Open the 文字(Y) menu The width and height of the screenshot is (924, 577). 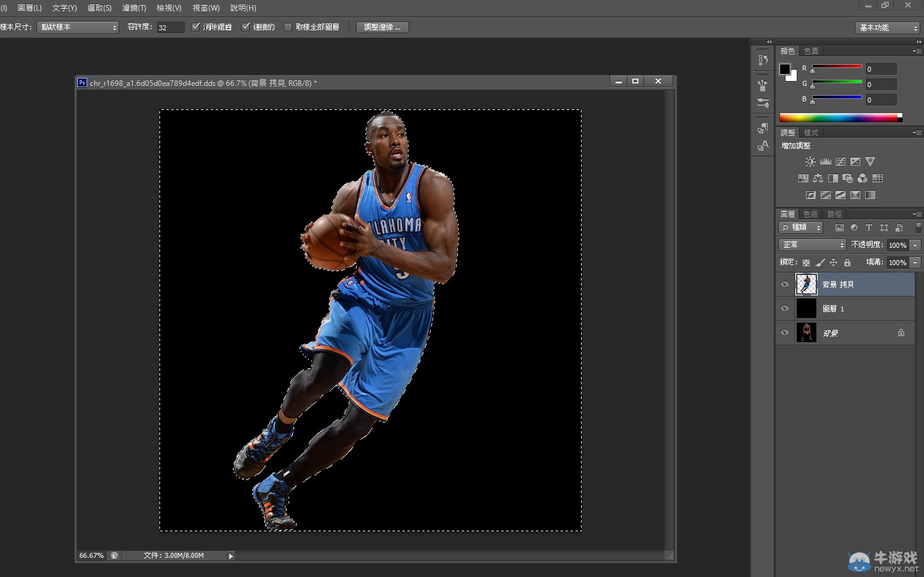coord(65,8)
